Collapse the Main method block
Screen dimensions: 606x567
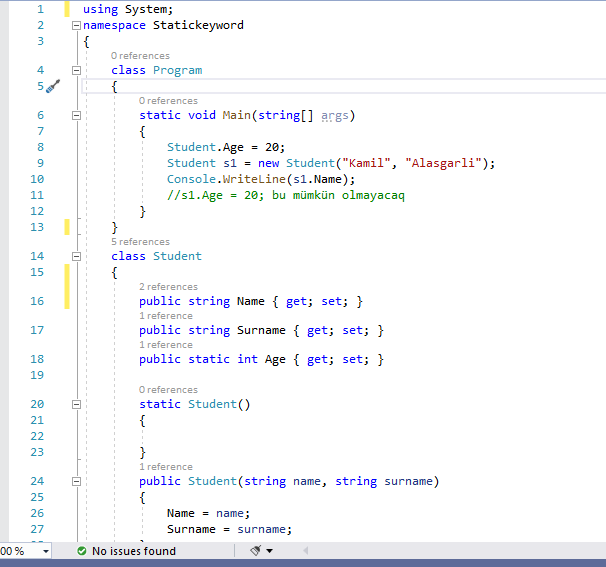[x=77, y=115]
